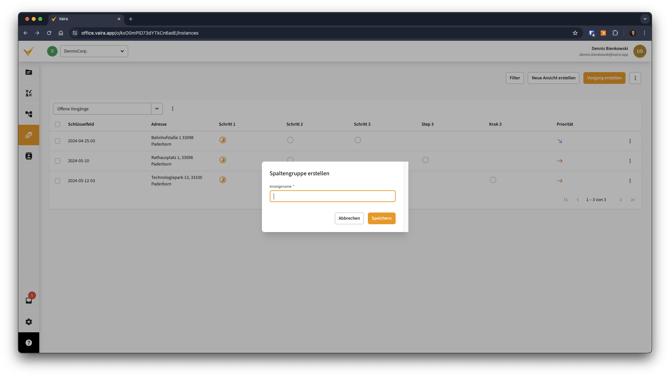Jump to first page of results
Viewport: 670px width, 377px height.
tap(566, 200)
